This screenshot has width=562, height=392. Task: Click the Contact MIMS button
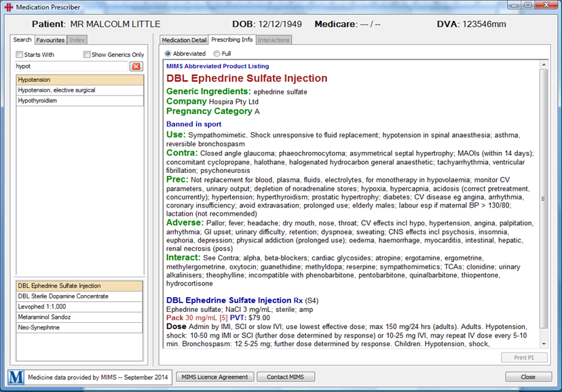[x=285, y=377]
